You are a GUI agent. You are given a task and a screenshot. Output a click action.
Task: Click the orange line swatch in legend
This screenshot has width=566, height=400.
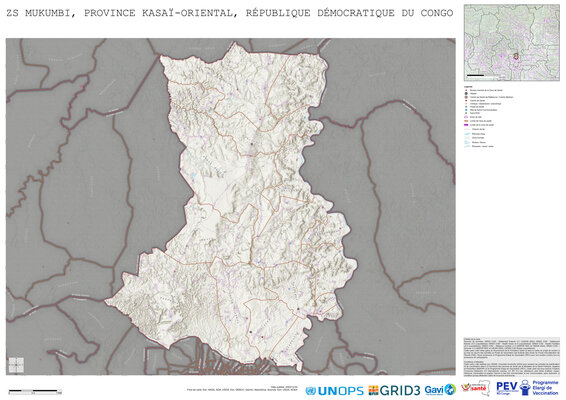coord(466,121)
